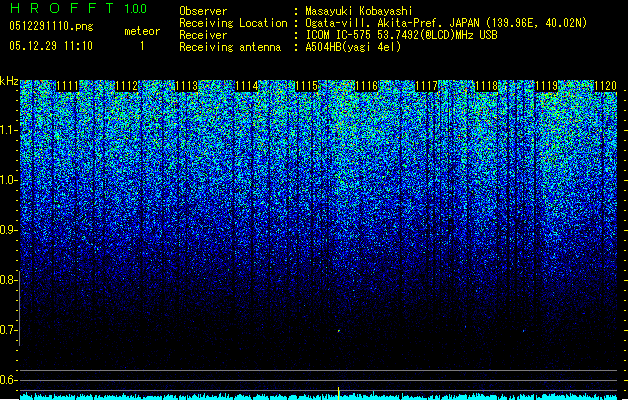Select the ICOM IC-575 53.7492 MHz receiver text

401,35
